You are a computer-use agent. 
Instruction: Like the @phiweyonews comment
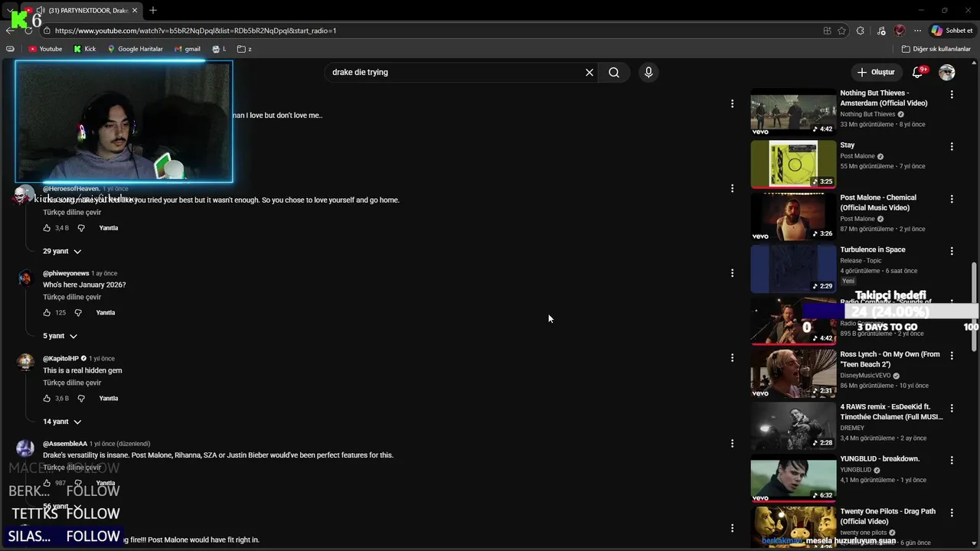(47, 313)
